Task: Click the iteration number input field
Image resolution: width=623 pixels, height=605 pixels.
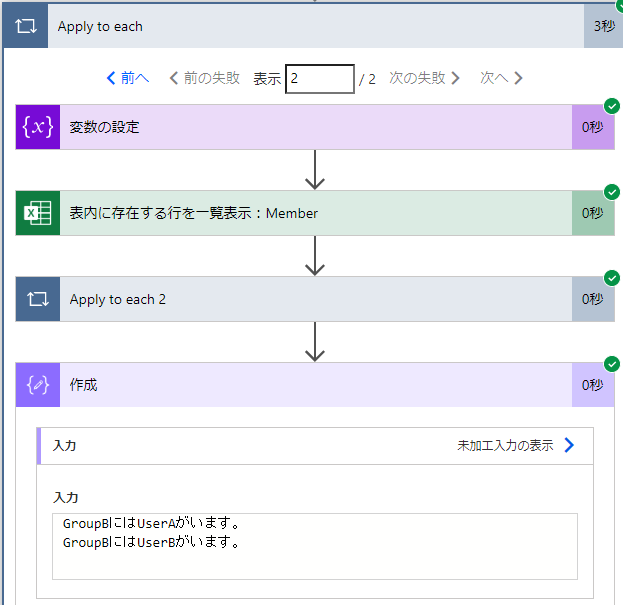Action: (320, 79)
